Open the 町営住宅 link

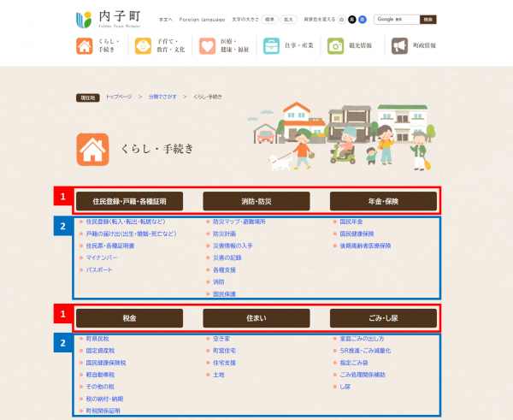[x=224, y=351]
